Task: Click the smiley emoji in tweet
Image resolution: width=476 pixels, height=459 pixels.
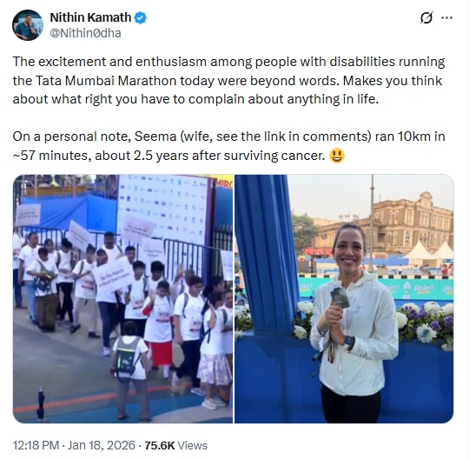Action: (x=337, y=156)
